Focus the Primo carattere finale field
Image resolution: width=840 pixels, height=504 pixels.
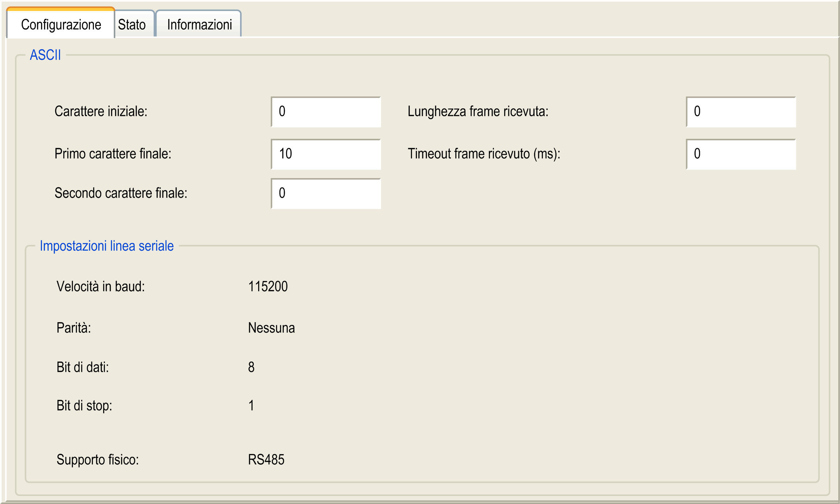point(325,154)
